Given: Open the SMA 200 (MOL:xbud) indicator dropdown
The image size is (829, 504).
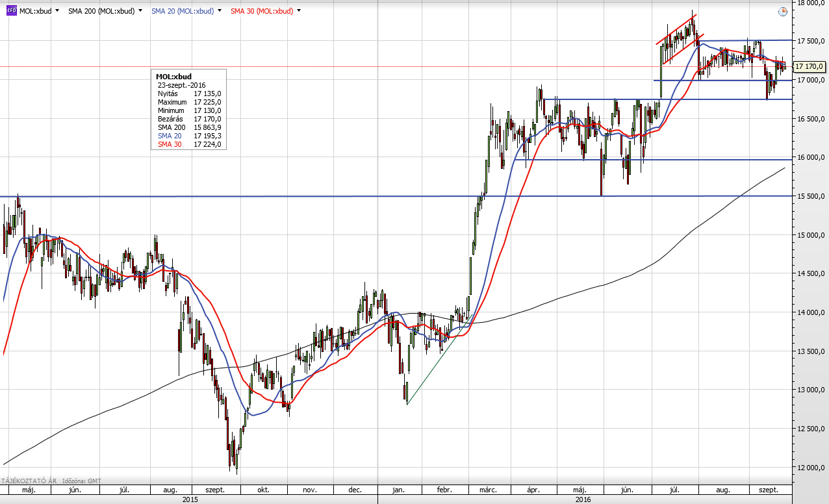Looking at the screenshot, I should [x=140, y=11].
